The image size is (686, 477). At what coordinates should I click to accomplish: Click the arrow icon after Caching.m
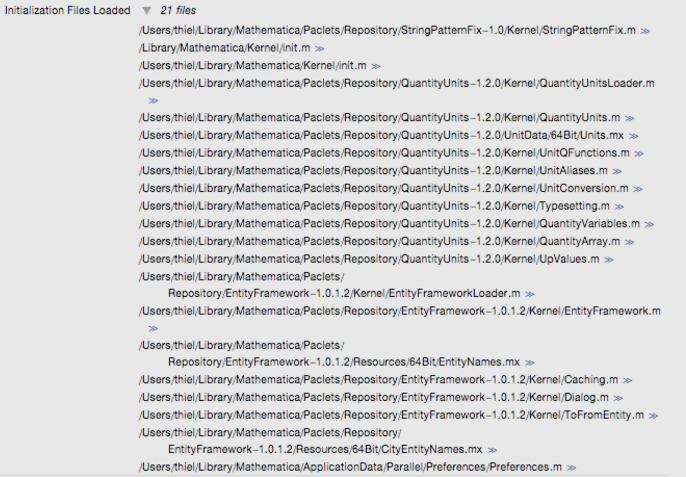[x=627, y=381]
